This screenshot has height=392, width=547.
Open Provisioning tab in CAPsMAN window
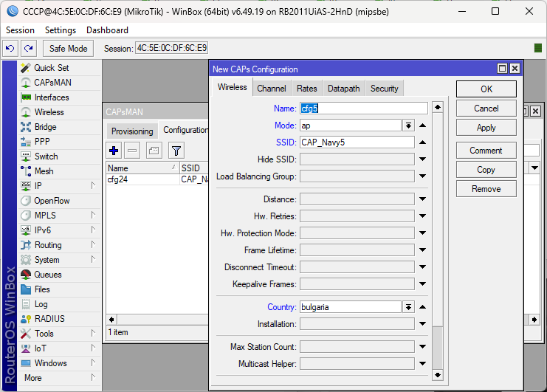(x=132, y=131)
